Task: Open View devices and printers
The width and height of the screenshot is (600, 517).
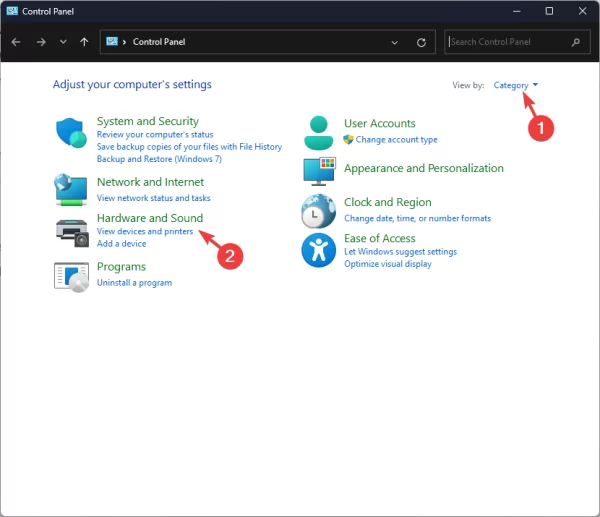Action: (145, 231)
